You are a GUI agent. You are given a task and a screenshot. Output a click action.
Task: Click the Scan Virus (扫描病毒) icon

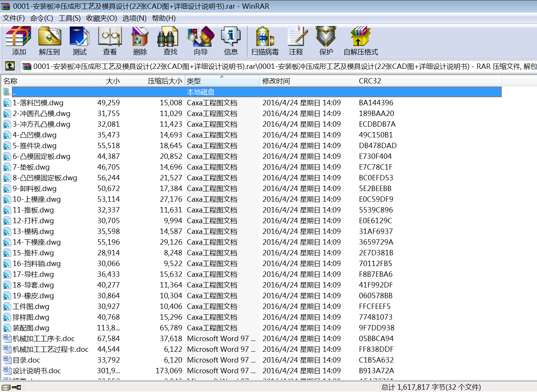point(265,37)
